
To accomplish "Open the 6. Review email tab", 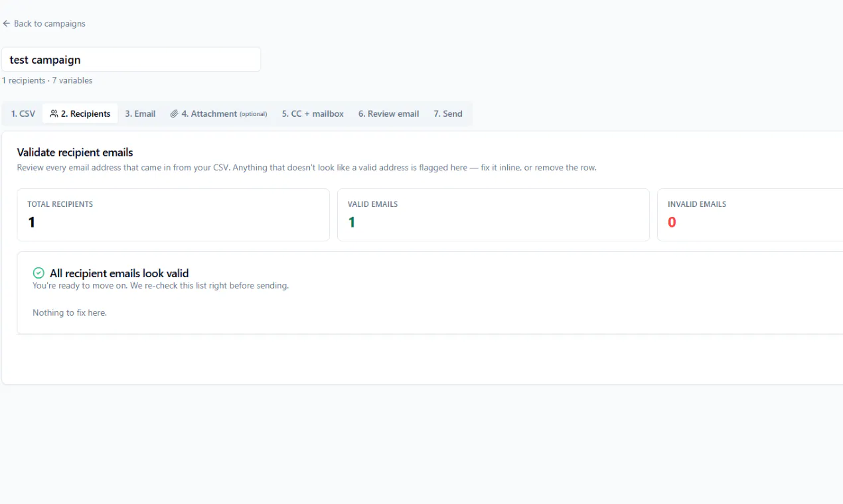I will pos(388,113).
